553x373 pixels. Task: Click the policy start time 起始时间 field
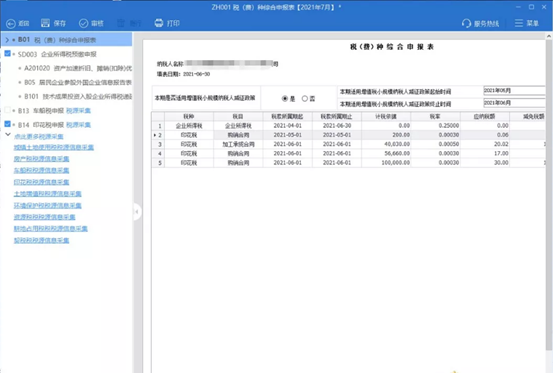[x=514, y=91]
